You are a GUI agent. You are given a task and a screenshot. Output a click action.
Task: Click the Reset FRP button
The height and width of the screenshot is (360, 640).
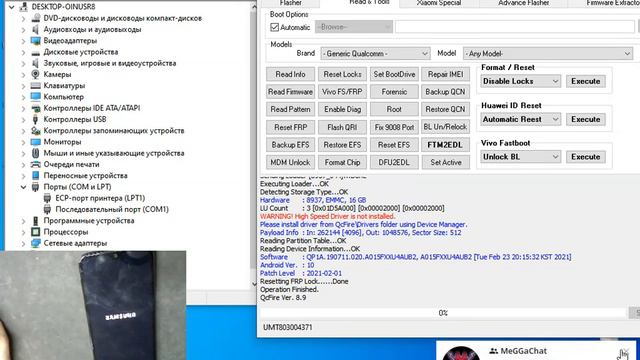click(x=290, y=127)
